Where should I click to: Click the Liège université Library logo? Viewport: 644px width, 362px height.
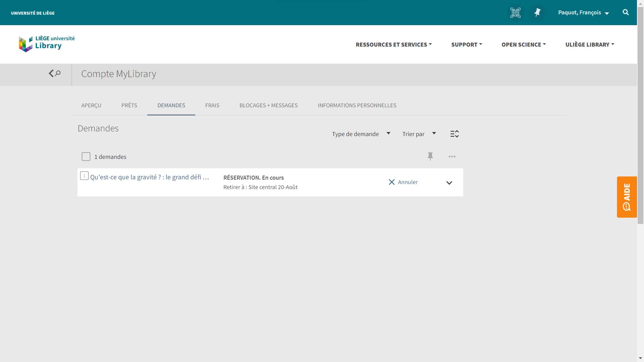(x=47, y=44)
